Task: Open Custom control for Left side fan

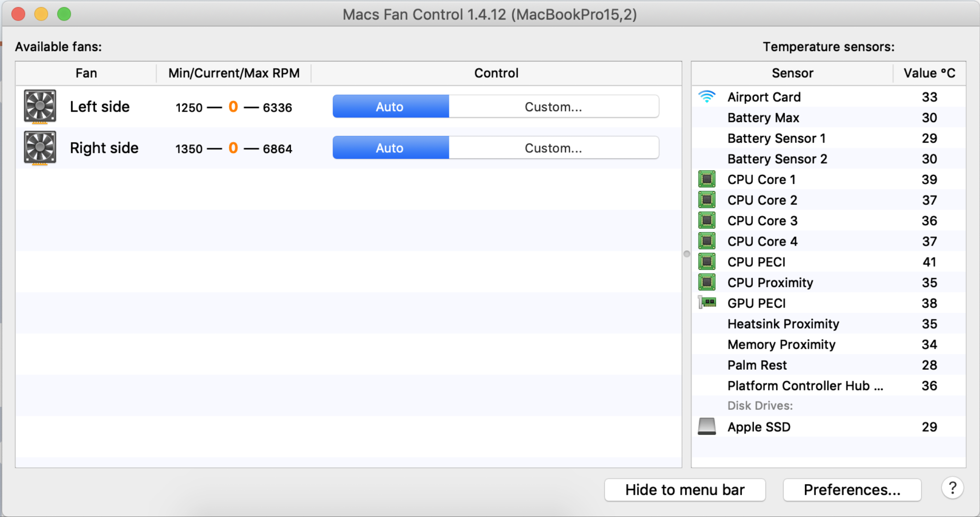Action: pos(553,106)
